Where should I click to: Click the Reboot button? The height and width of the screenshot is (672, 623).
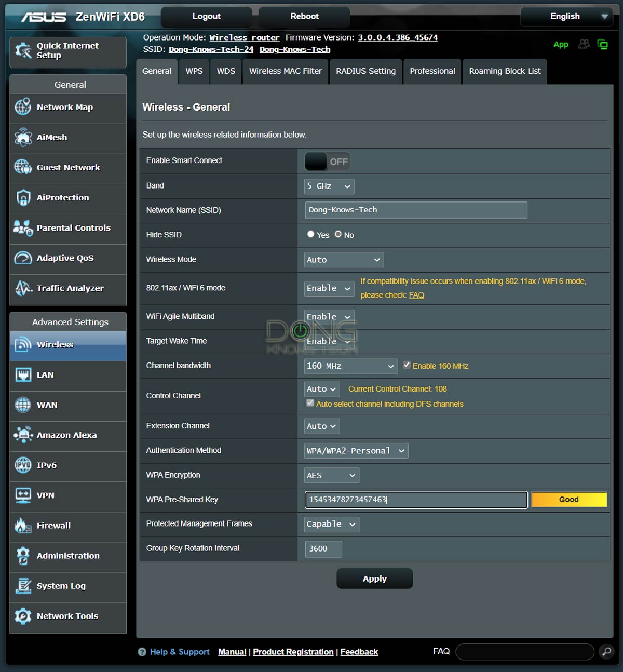pyautogui.click(x=304, y=17)
